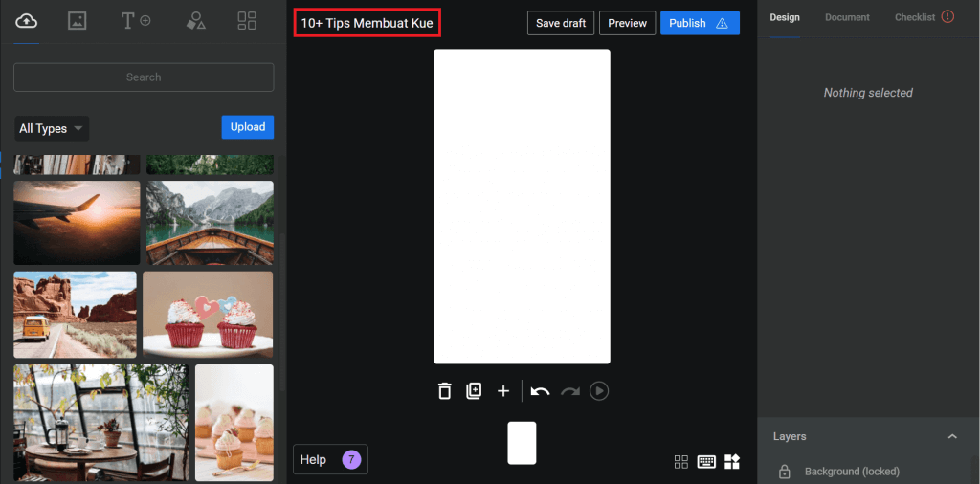Click the Publish button

point(700,23)
